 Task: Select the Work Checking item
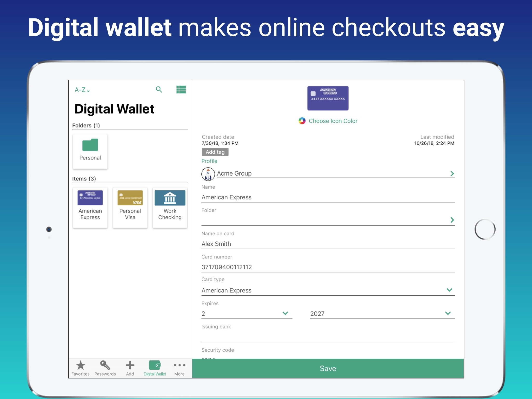click(170, 207)
